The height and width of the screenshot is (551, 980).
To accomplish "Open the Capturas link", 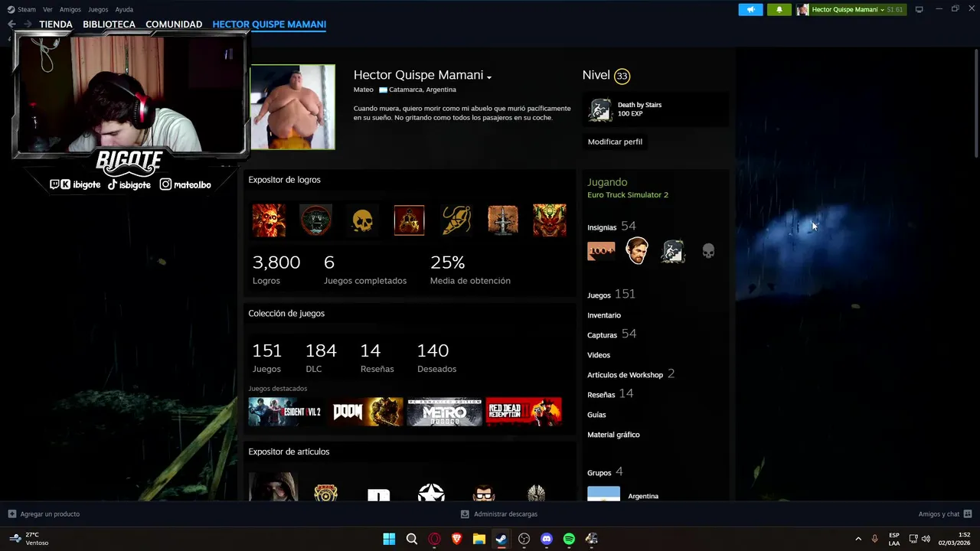I will tap(612, 334).
